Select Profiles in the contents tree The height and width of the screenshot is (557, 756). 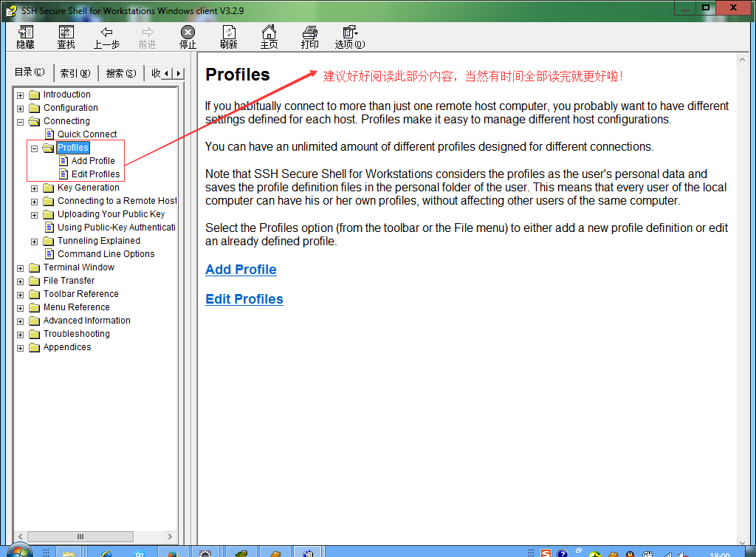pos(73,148)
